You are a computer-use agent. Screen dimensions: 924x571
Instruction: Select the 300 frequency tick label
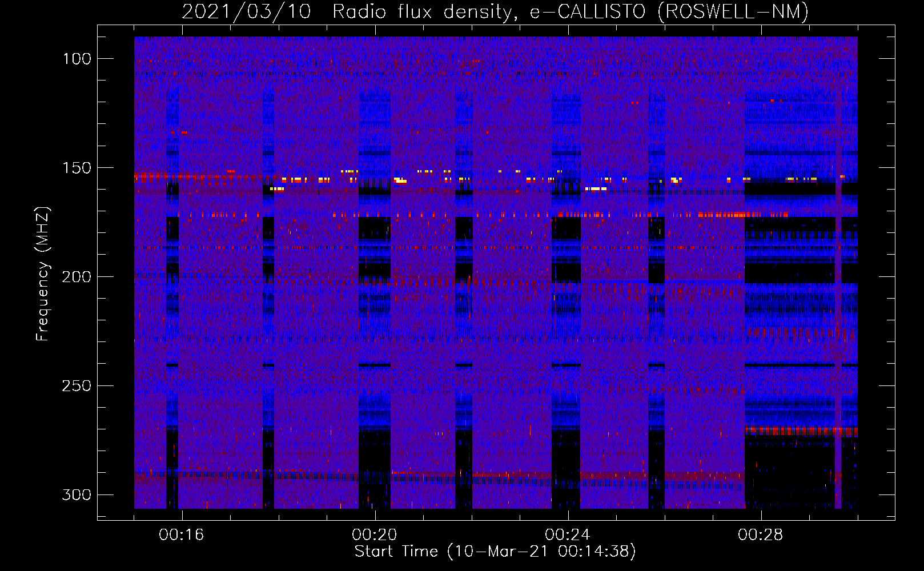77,494
